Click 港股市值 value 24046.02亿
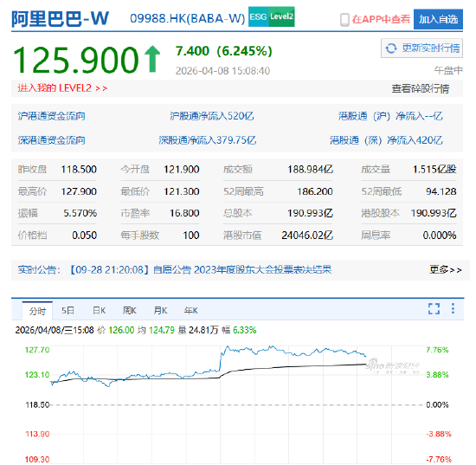Screen dimensions: 476x465 click(x=307, y=236)
